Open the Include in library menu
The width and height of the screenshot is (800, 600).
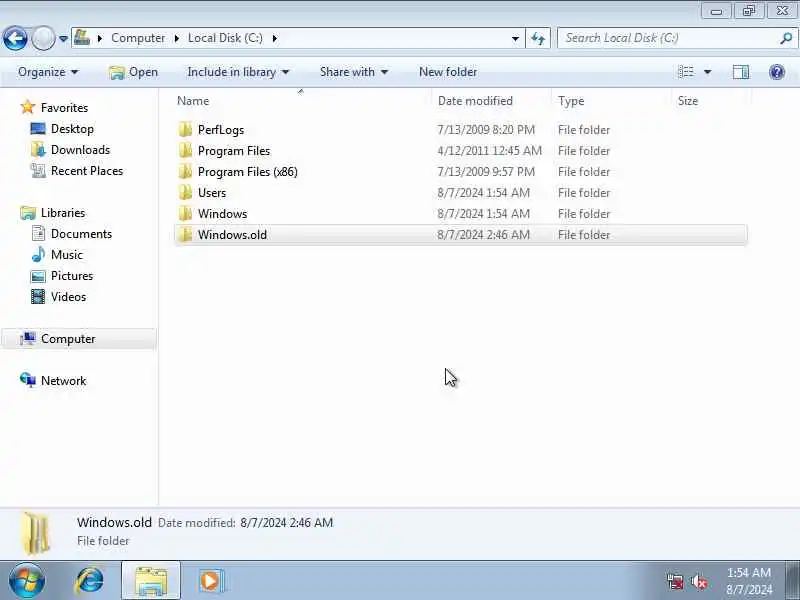click(x=238, y=72)
